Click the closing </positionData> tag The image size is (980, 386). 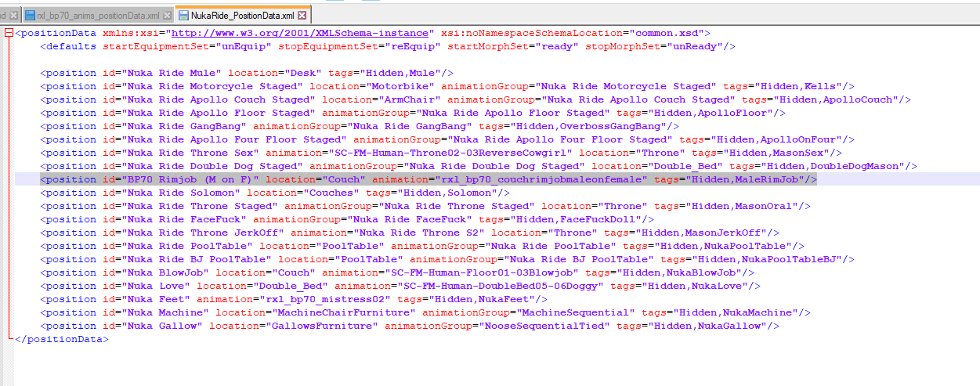pyautogui.click(x=62, y=340)
